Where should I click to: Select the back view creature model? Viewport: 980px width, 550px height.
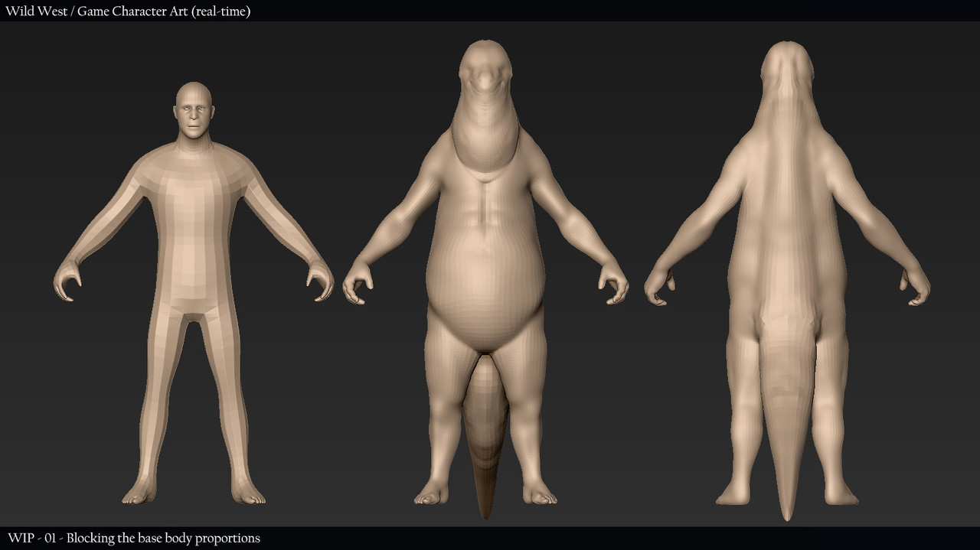click(x=787, y=281)
